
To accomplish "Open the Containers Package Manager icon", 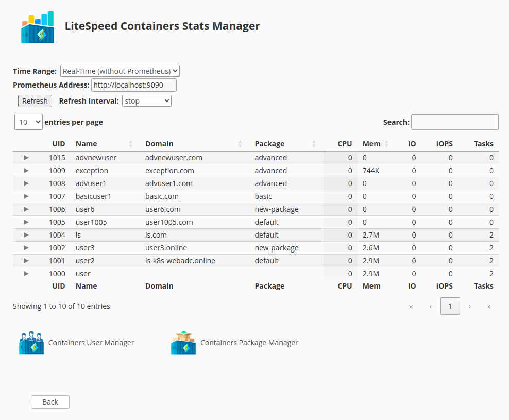I will tap(183, 343).
